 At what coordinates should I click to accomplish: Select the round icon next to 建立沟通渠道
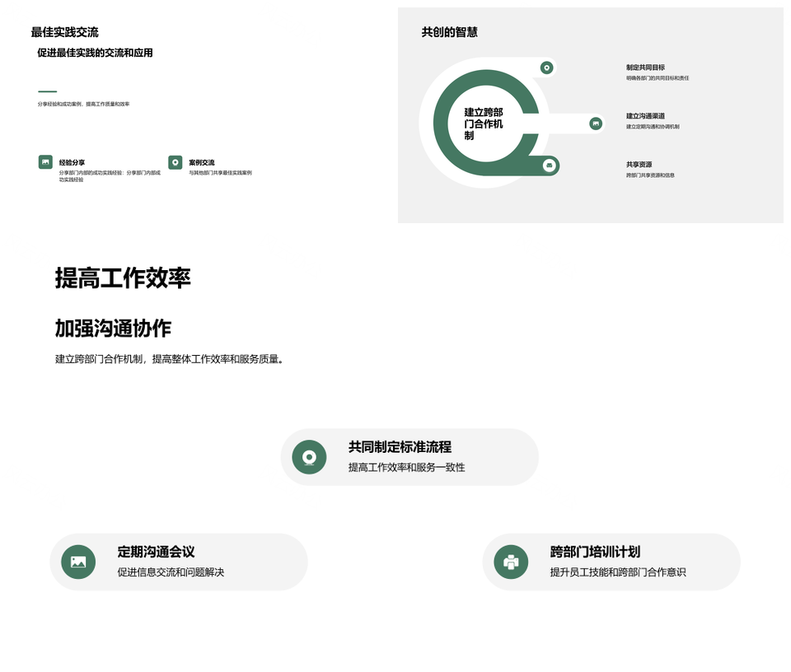596,124
